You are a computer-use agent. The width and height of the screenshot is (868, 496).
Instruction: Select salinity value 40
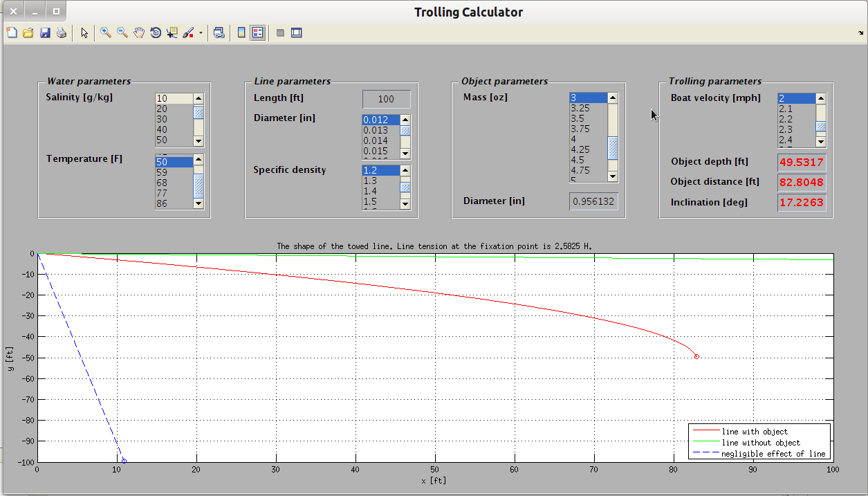174,129
